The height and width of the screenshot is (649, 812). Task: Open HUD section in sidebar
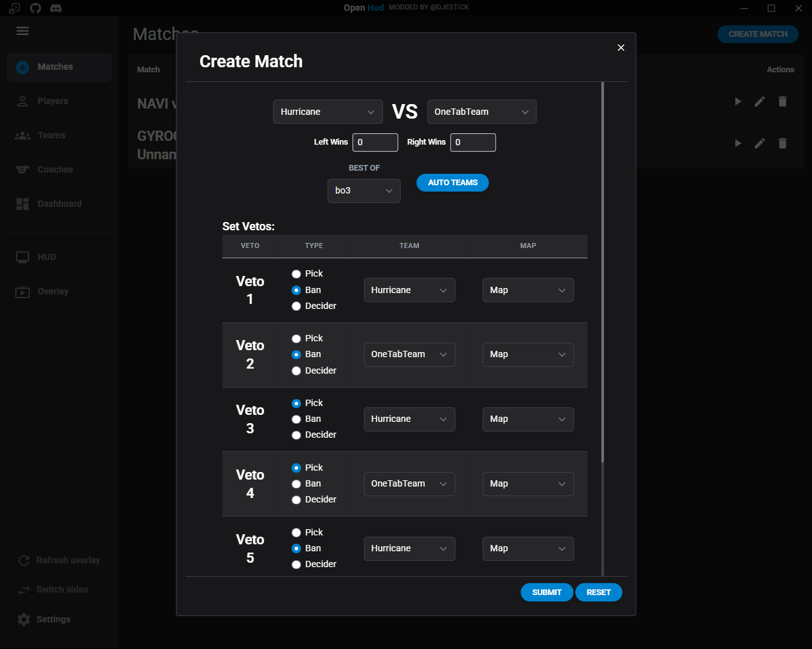coord(59,258)
